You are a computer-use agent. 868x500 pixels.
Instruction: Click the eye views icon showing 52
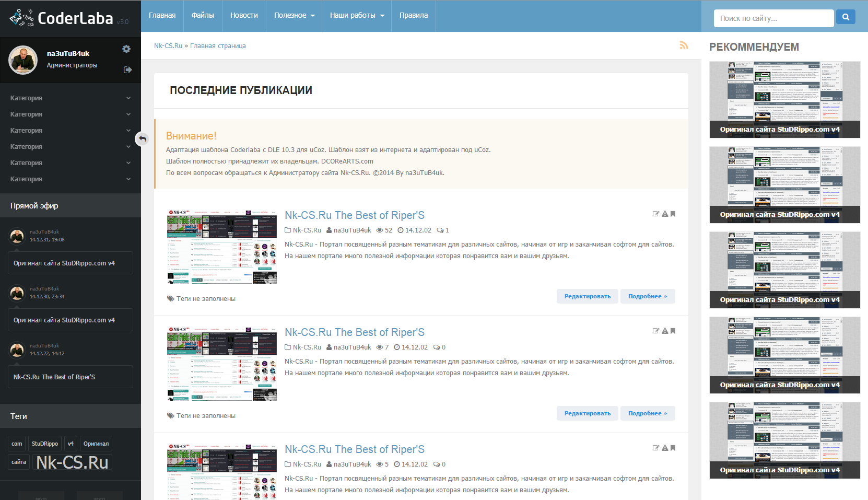coord(380,230)
